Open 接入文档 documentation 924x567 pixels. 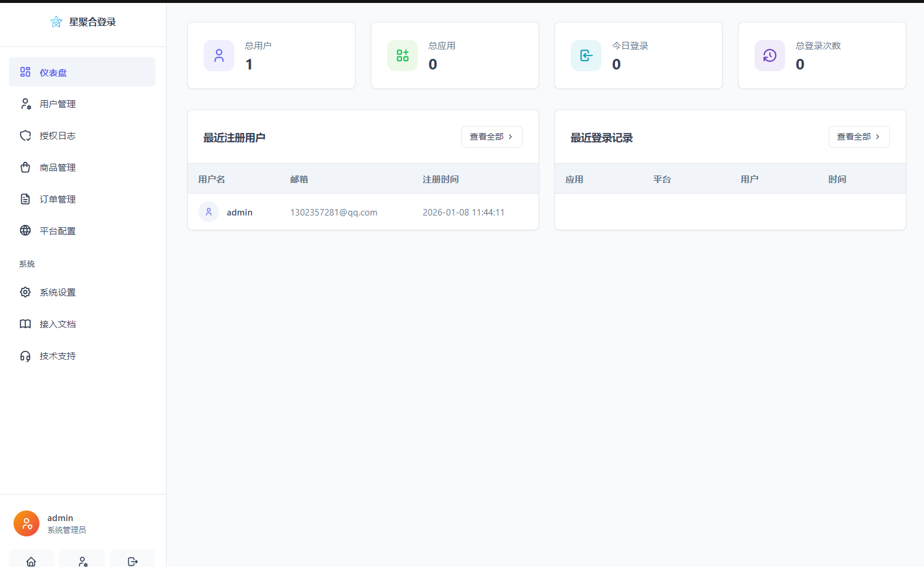pos(58,324)
